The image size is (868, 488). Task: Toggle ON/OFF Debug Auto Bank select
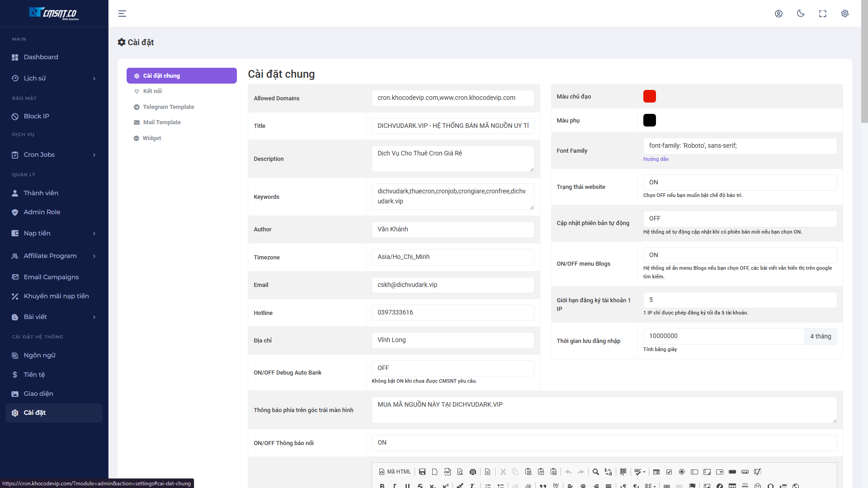[x=453, y=368]
